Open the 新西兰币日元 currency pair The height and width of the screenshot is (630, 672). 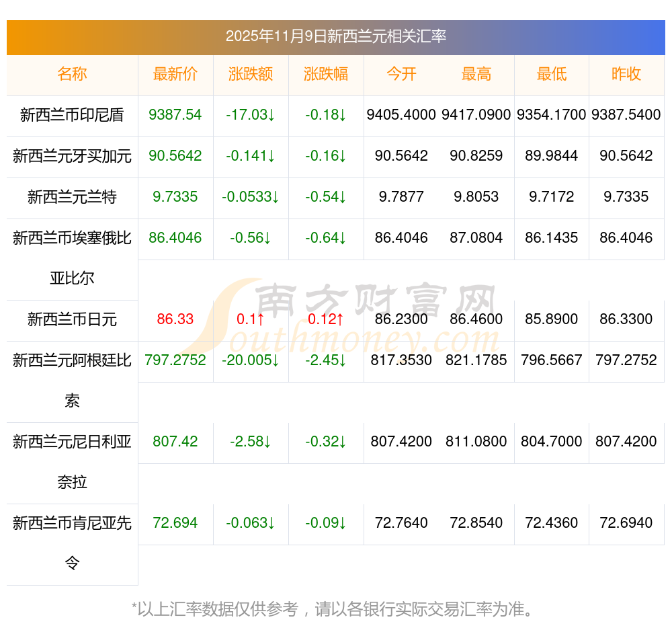point(72,319)
